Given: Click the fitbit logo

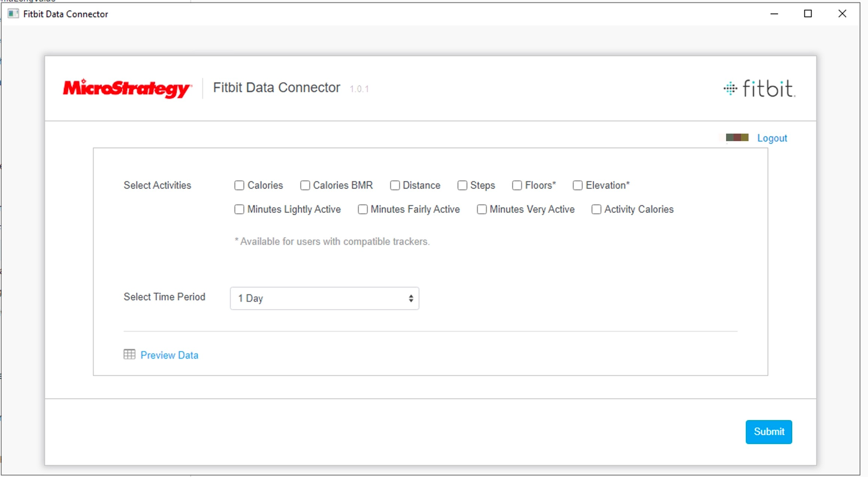Looking at the screenshot, I should coord(759,88).
